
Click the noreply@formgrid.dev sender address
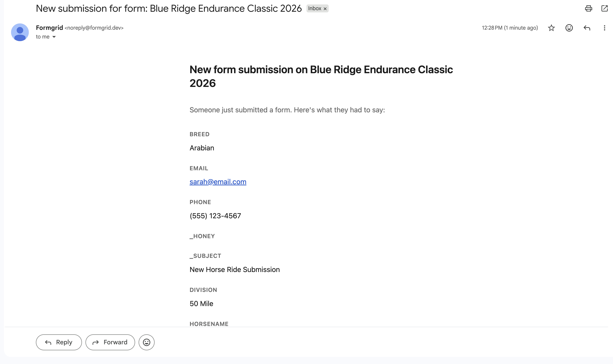pyautogui.click(x=94, y=28)
